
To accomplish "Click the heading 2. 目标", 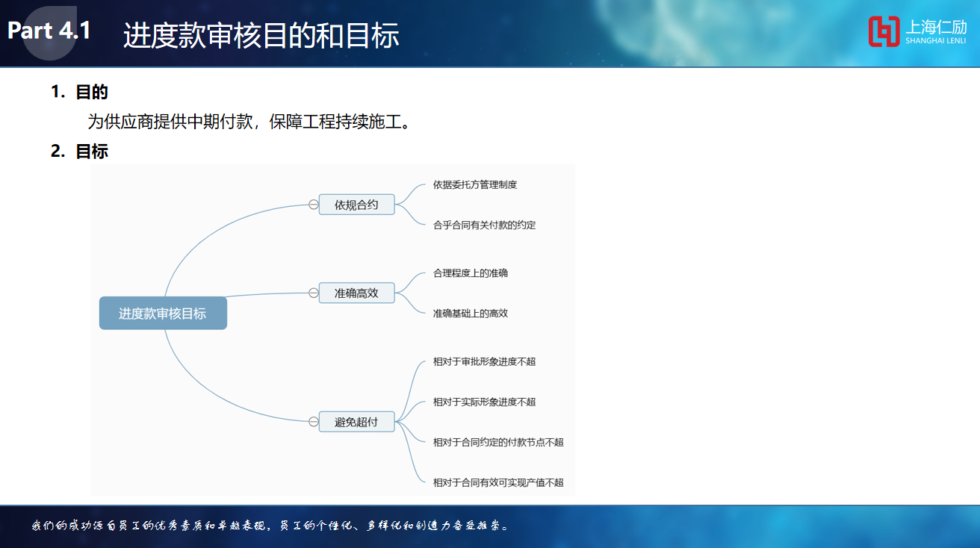I will [80, 152].
